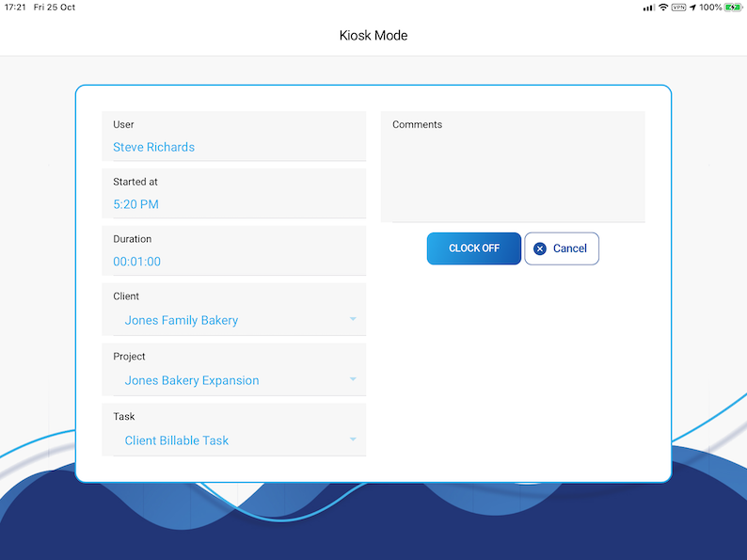Click the Cancel button label
Screen dimensions: 747x560
569,248
